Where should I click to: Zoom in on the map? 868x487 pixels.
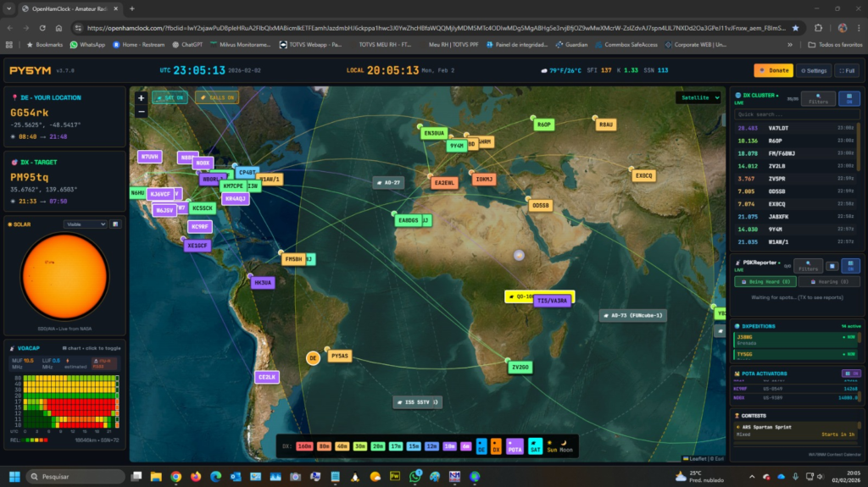(x=141, y=97)
